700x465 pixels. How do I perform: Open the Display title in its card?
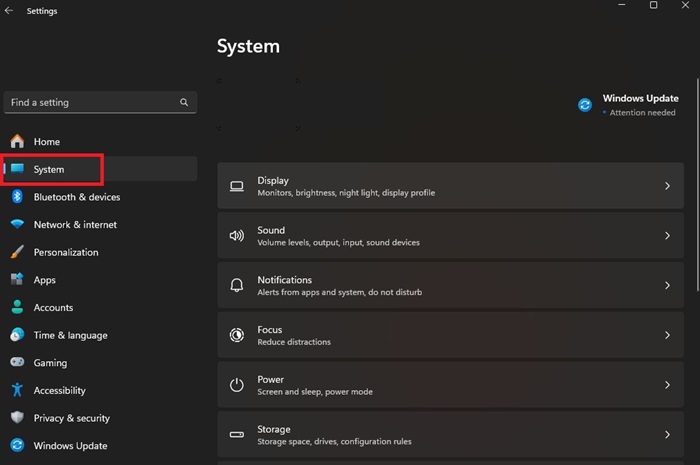[273, 181]
